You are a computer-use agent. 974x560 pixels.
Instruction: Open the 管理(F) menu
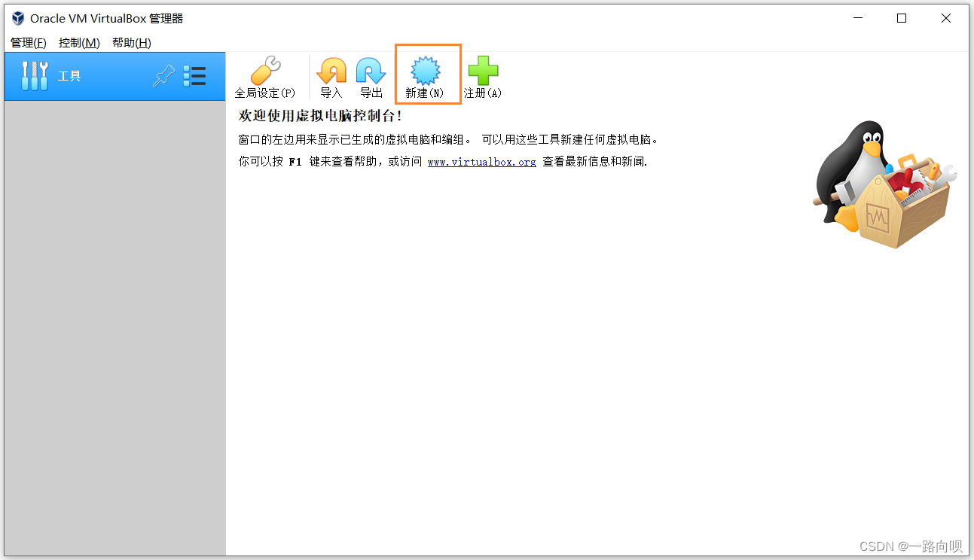[x=29, y=43]
